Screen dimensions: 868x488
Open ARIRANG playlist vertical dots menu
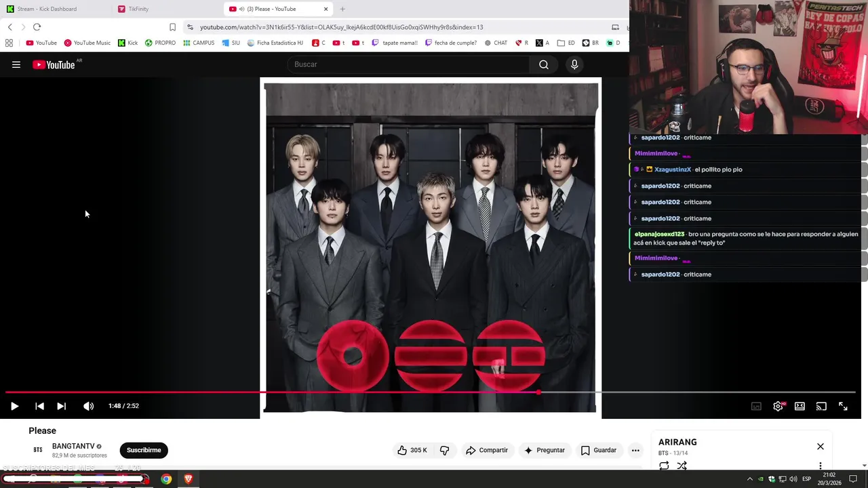(821, 466)
